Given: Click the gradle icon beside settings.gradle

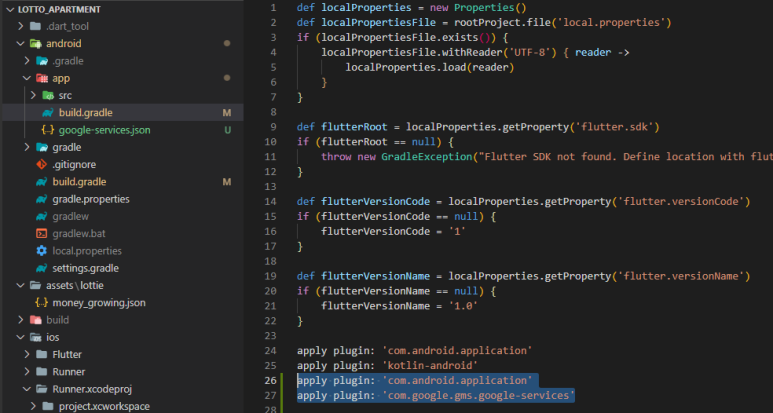Looking at the screenshot, I should 42,268.
